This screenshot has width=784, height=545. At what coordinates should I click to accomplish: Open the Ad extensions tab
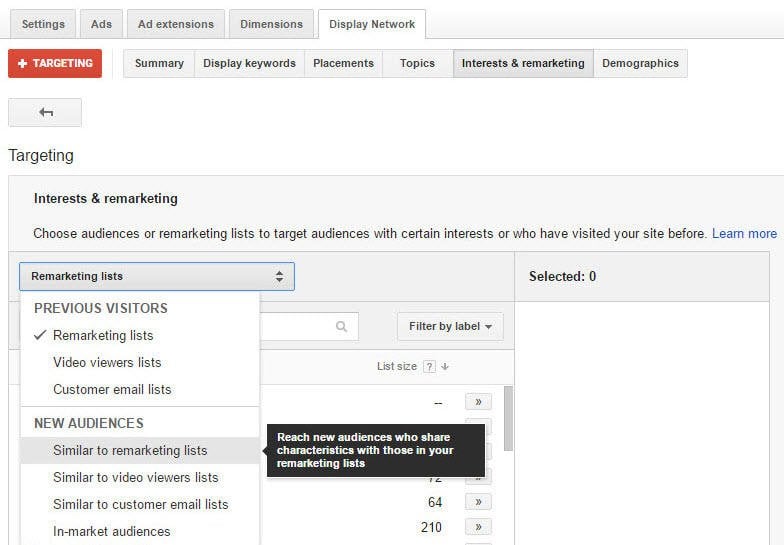(176, 24)
